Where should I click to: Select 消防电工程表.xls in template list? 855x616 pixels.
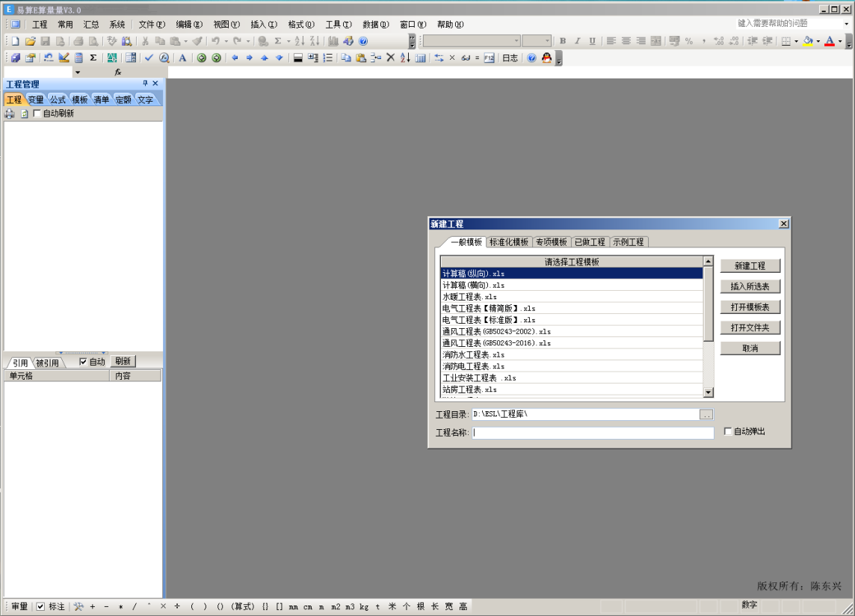(572, 366)
